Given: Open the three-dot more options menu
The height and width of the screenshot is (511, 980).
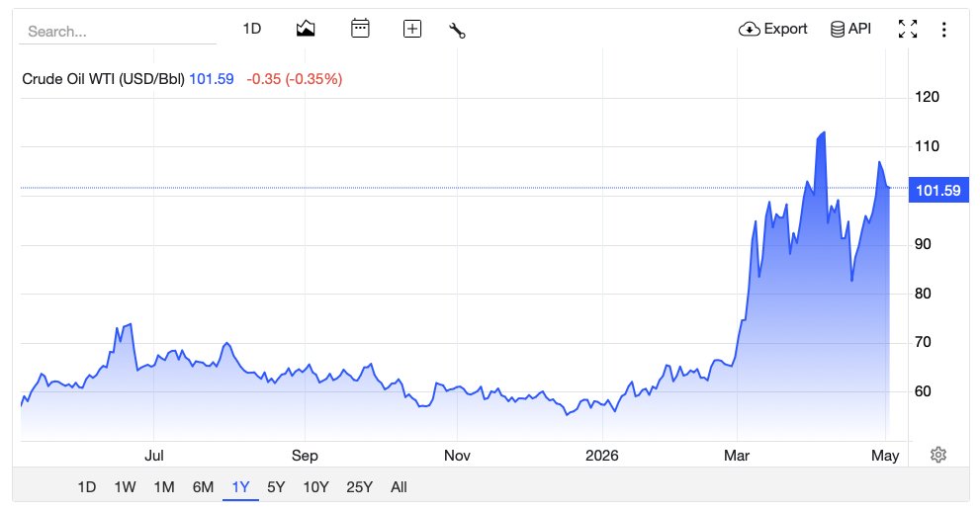Looking at the screenshot, I should (943, 30).
